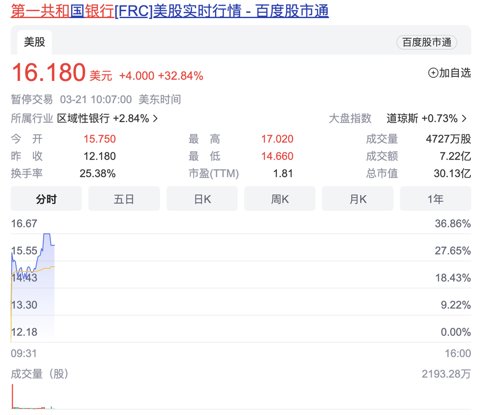Click the 16.180 current price figure
The image size is (500, 415).
click(x=49, y=73)
